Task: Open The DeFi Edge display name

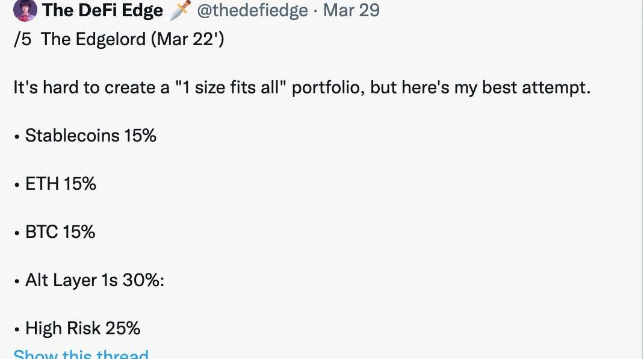Action: (x=103, y=10)
